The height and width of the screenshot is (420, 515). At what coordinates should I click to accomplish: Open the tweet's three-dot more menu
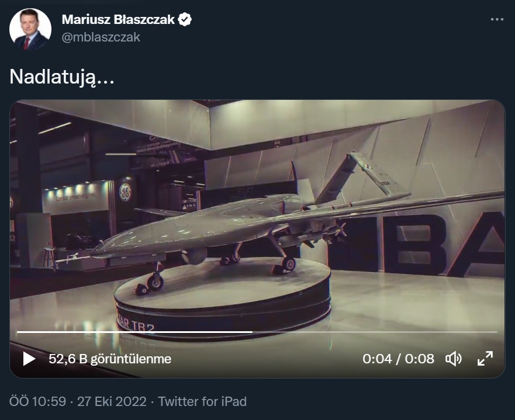click(x=497, y=20)
